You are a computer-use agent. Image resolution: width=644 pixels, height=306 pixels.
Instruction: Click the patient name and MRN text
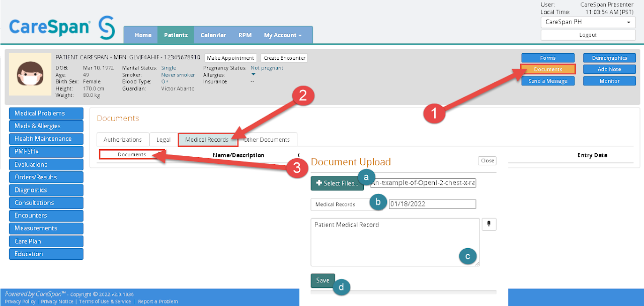[x=128, y=57]
